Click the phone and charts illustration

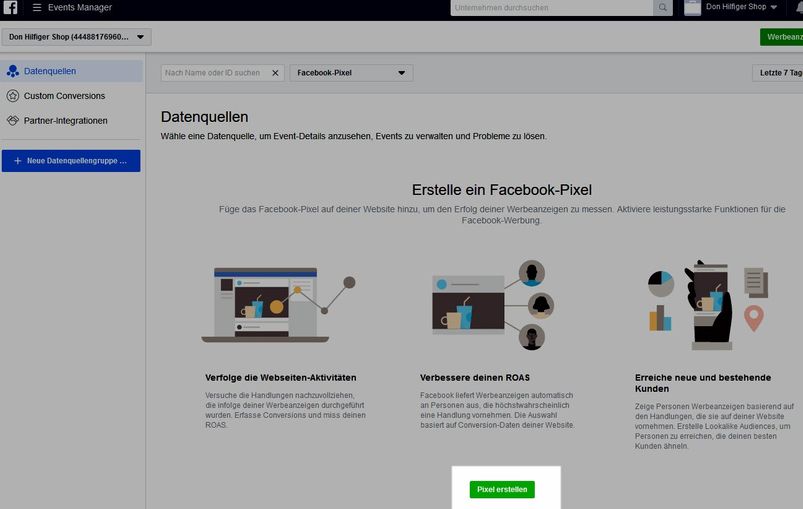click(x=708, y=305)
